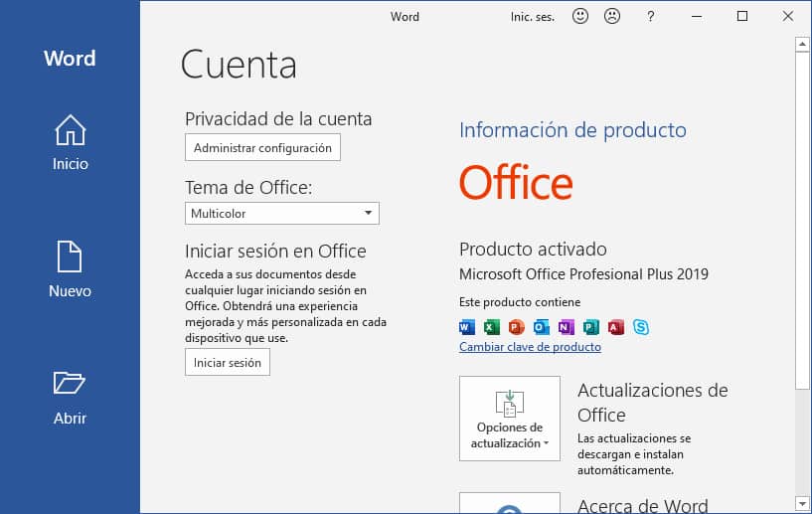812x514 pixels.
Task: Click the Word app icon in product list
Action: click(467, 326)
